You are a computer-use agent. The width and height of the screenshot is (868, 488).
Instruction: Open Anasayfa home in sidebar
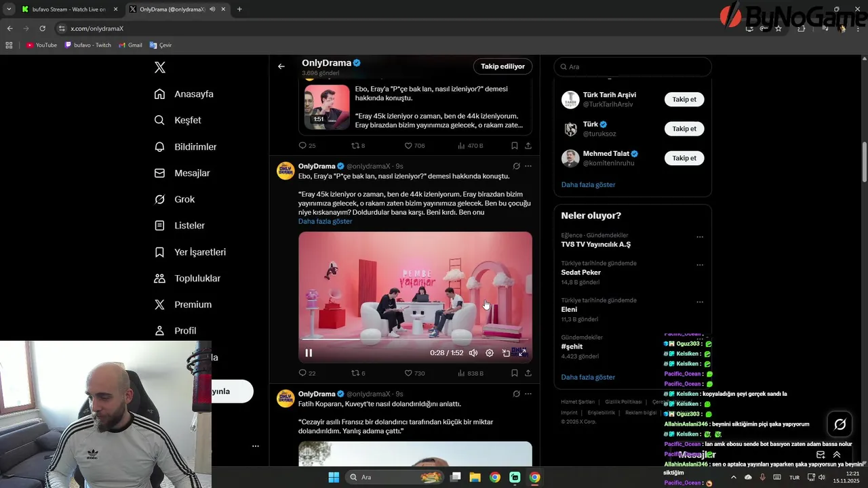tap(184, 94)
